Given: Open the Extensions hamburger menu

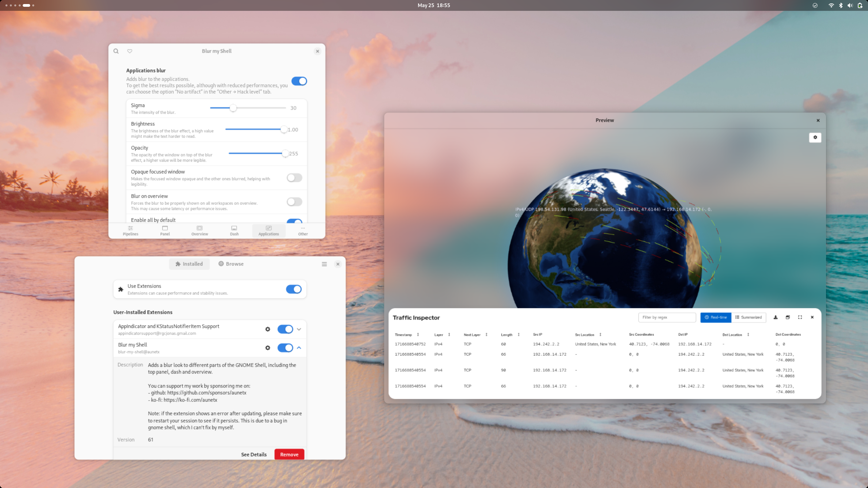Looking at the screenshot, I should [x=324, y=264].
